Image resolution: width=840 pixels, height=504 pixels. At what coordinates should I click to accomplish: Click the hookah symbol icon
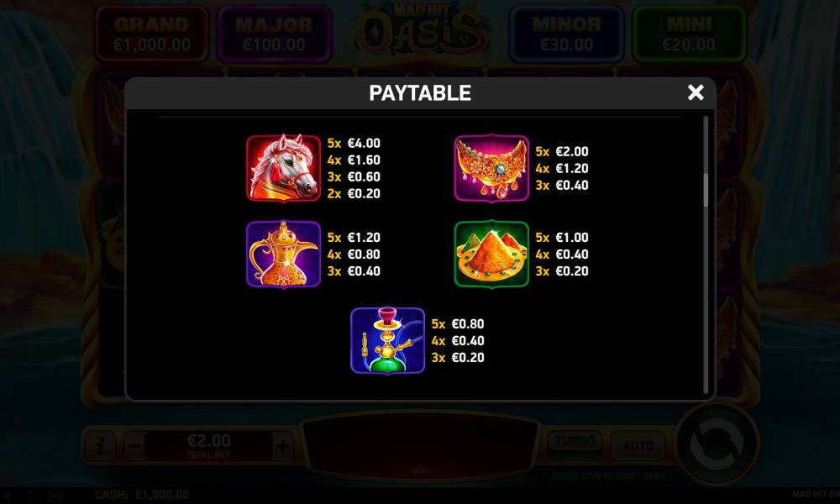388,340
